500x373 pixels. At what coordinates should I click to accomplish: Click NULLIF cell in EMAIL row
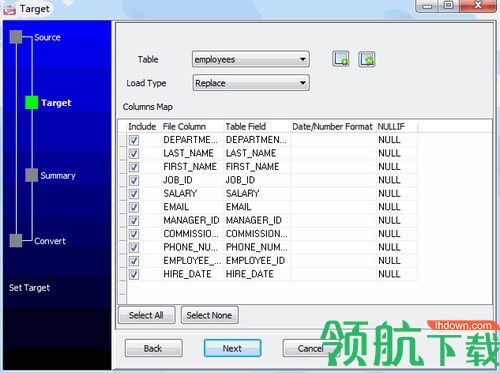(x=397, y=207)
